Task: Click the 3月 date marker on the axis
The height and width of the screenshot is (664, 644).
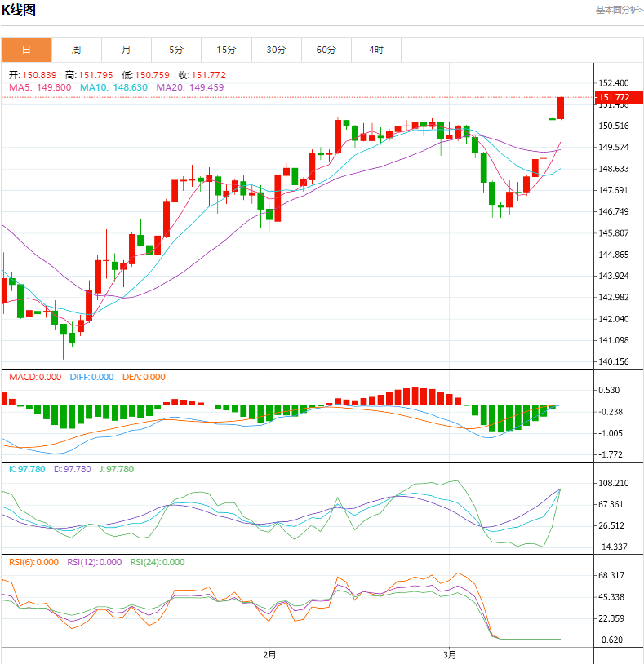Action: pyautogui.click(x=450, y=654)
